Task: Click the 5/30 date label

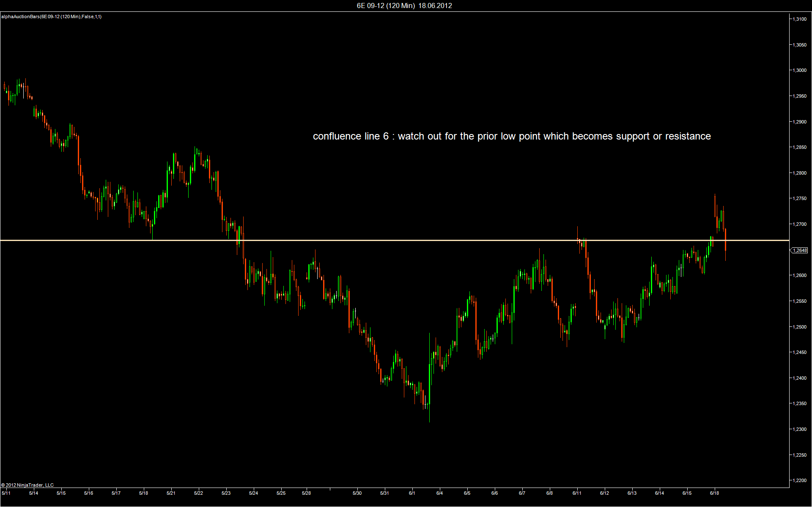Action: [x=357, y=493]
